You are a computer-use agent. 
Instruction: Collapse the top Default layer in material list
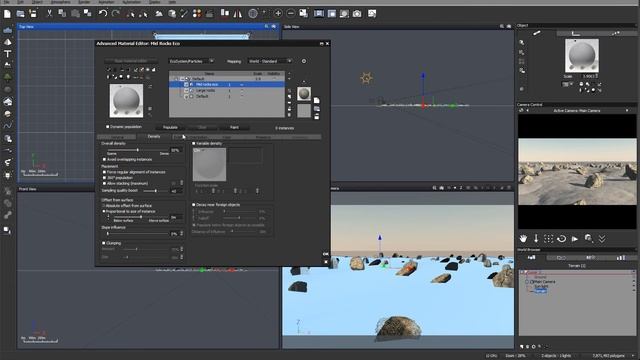click(x=177, y=79)
